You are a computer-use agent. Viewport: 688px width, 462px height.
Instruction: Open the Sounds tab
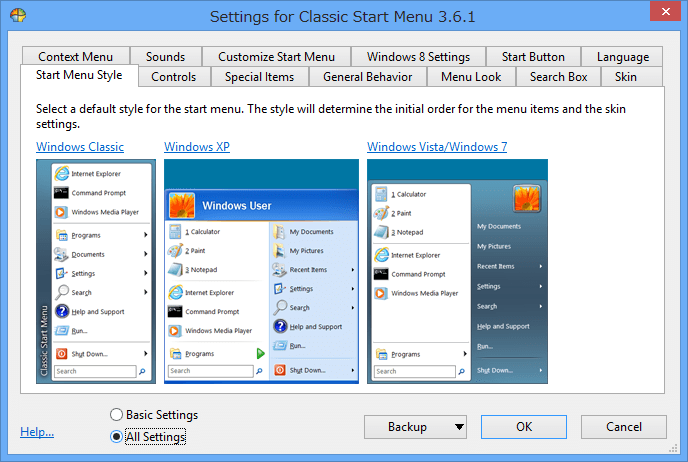(165, 57)
